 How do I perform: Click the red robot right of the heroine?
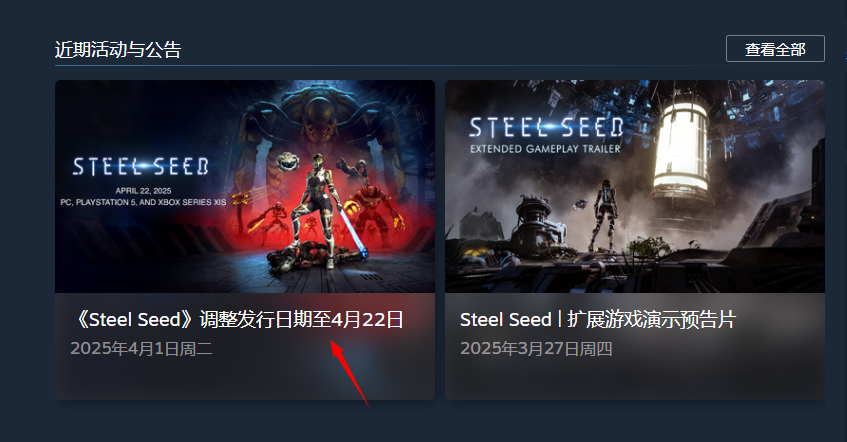(x=375, y=211)
